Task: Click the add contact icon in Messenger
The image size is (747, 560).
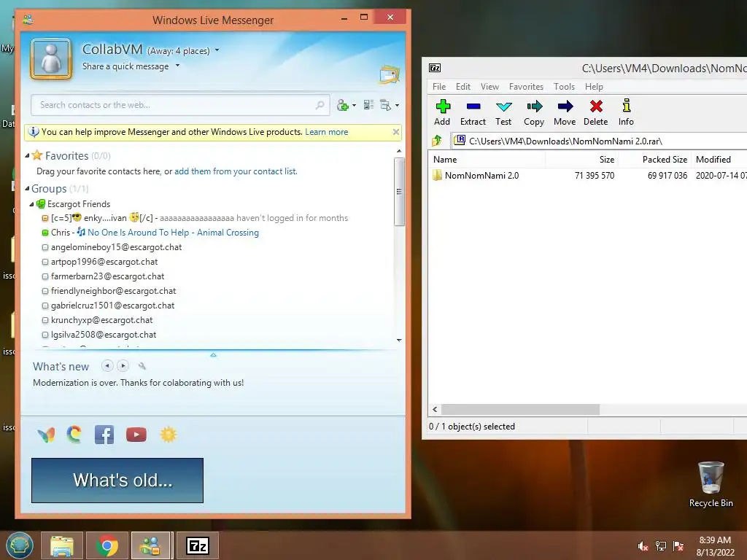Action: (x=343, y=105)
